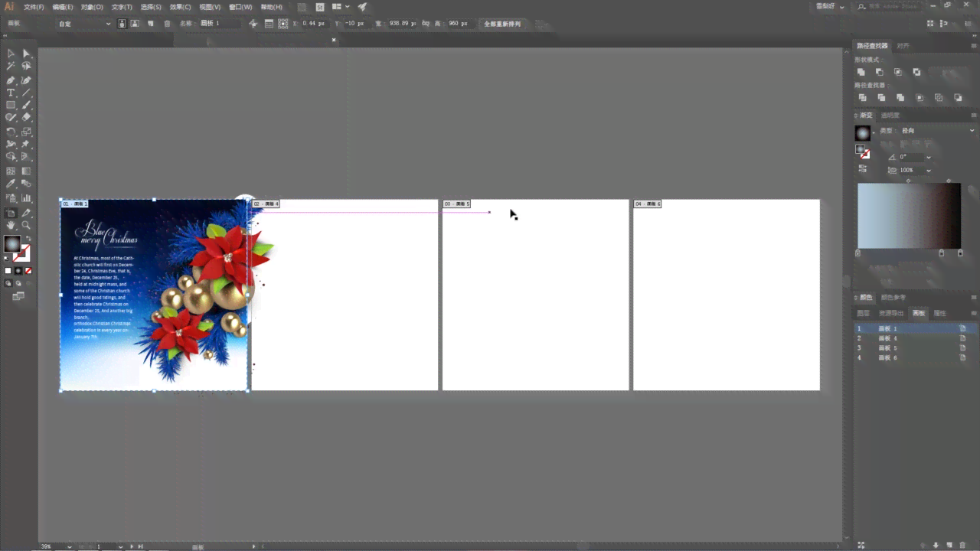
Task: Click the new artboard icon in control bar
Action: (x=151, y=24)
